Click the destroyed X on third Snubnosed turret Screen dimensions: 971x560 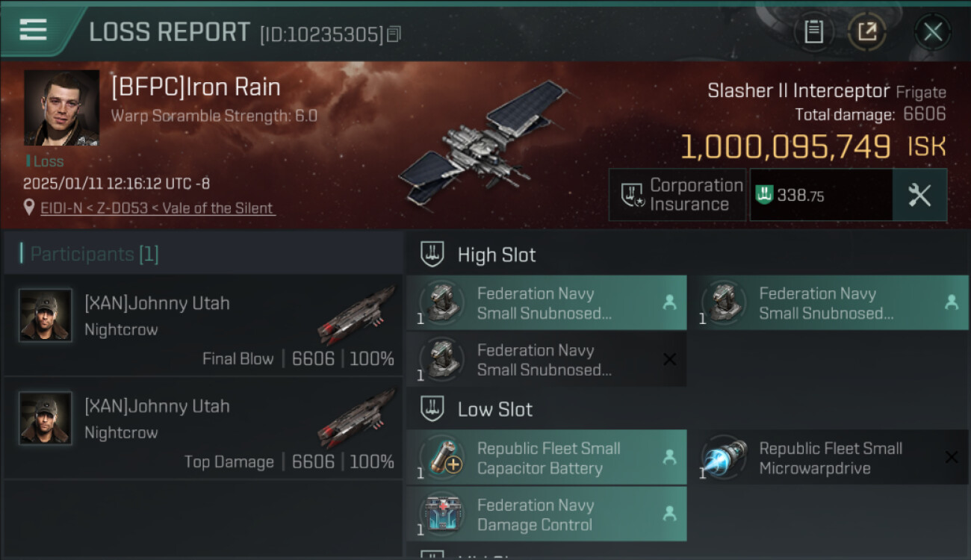pyautogui.click(x=669, y=360)
